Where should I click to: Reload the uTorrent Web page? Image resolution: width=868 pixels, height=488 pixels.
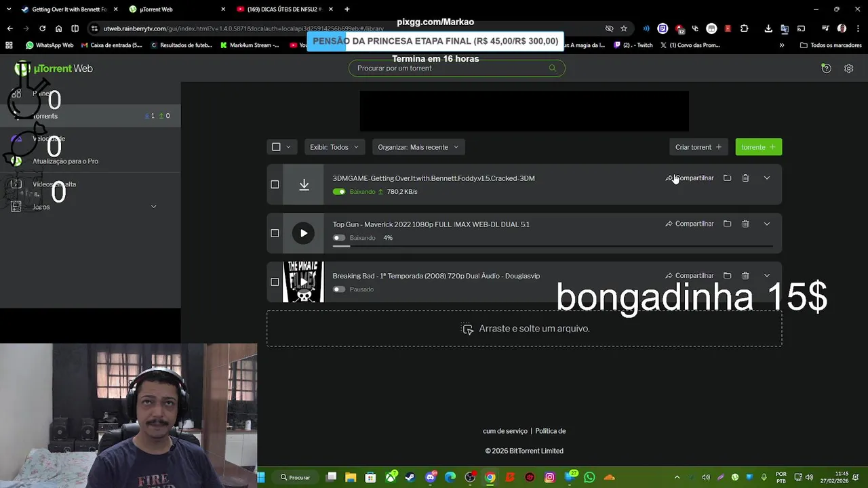(42, 28)
